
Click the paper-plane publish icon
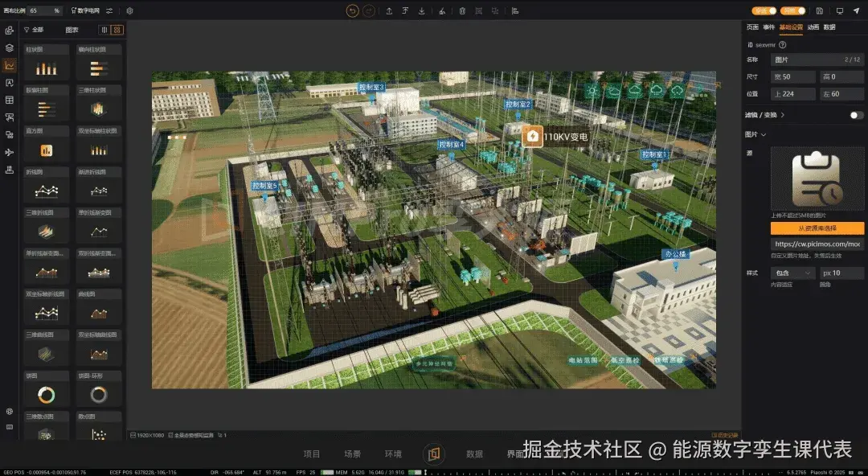pos(857,10)
